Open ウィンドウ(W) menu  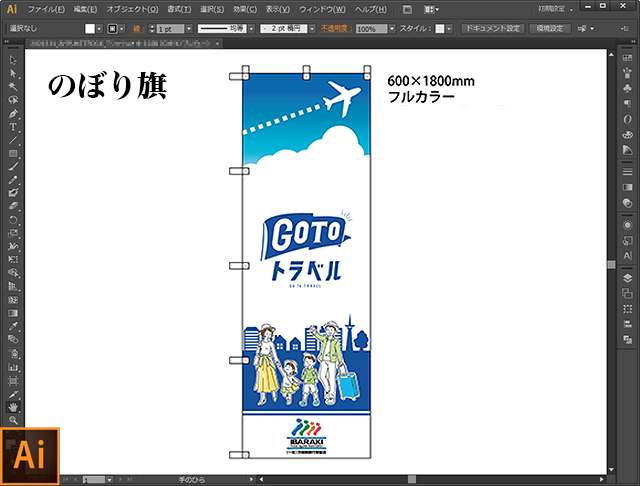tap(322, 9)
